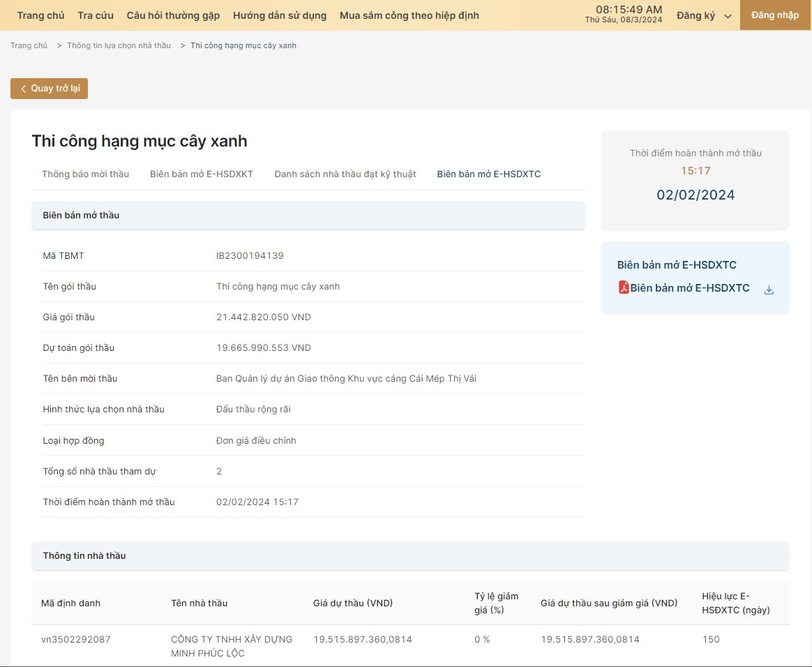This screenshot has height=667, width=812.
Task: Switch to the Thông báo mời thầu tab
Action: [x=85, y=174]
